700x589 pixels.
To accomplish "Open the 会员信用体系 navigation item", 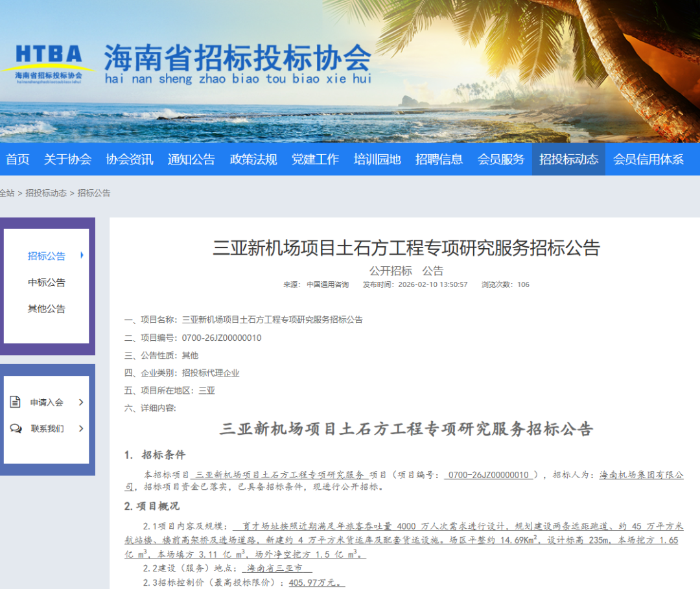I will pyautogui.click(x=648, y=159).
